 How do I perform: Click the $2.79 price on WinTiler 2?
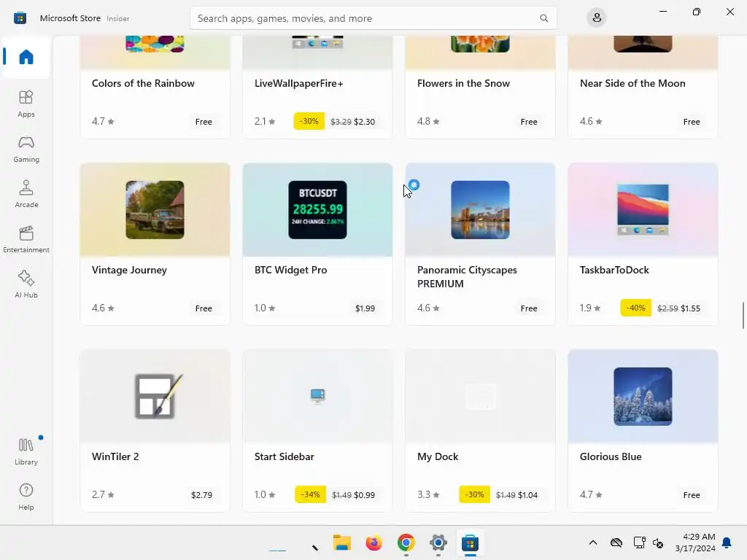point(201,495)
